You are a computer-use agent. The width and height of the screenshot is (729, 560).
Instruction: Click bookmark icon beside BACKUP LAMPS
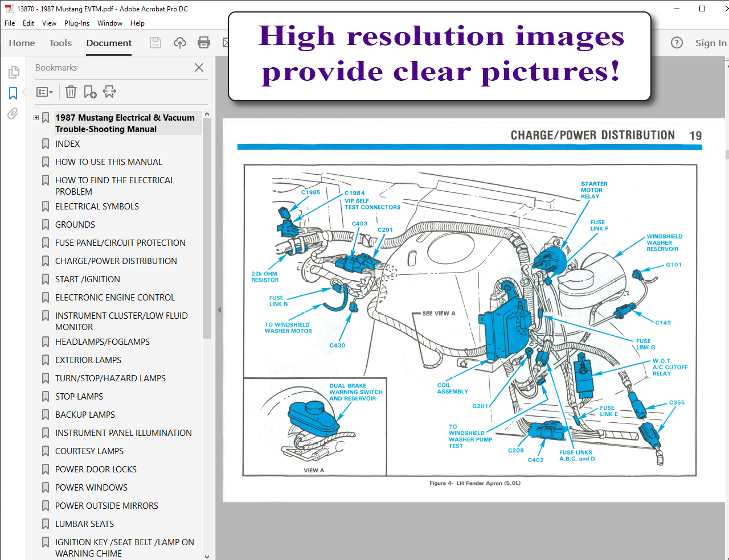tap(46, 415)
